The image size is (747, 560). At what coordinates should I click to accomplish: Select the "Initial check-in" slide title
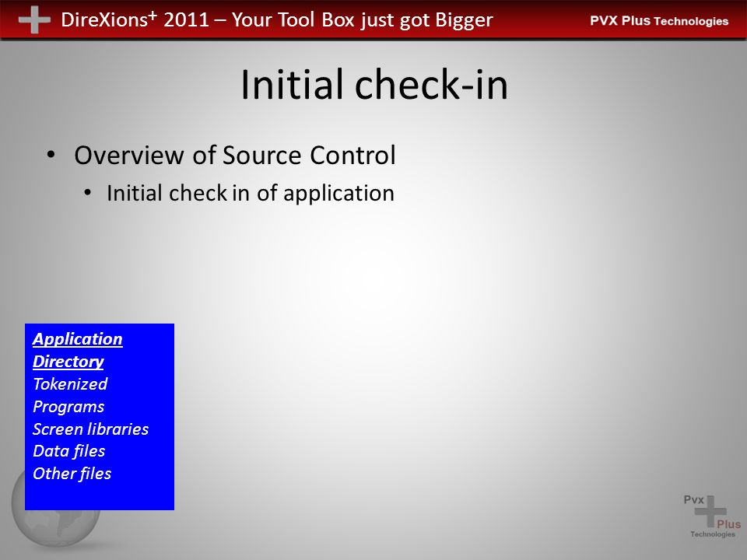374,84
